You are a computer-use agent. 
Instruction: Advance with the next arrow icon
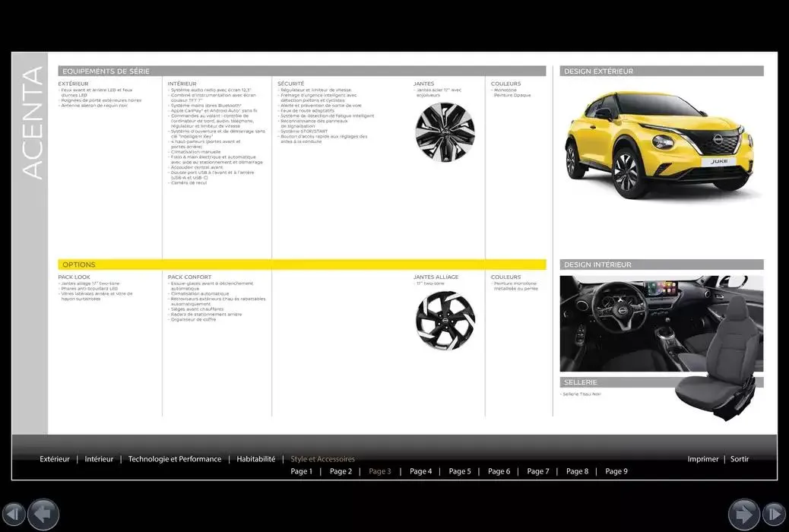743,515
